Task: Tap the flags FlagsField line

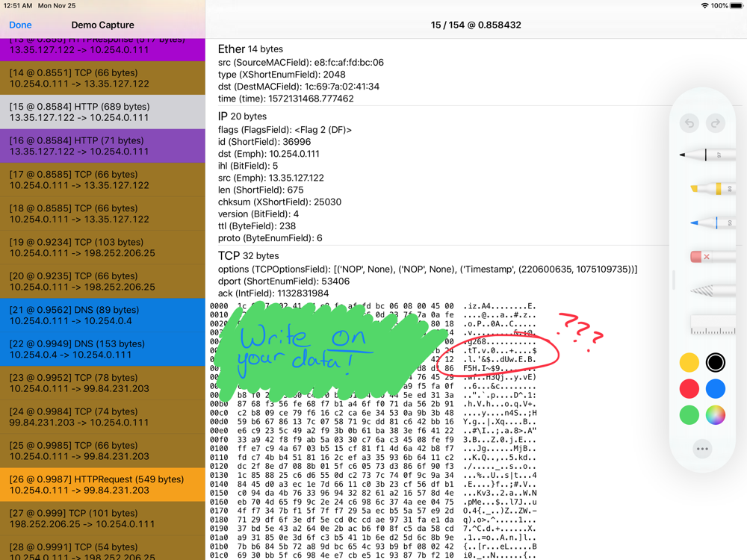Action: [285, 129]
